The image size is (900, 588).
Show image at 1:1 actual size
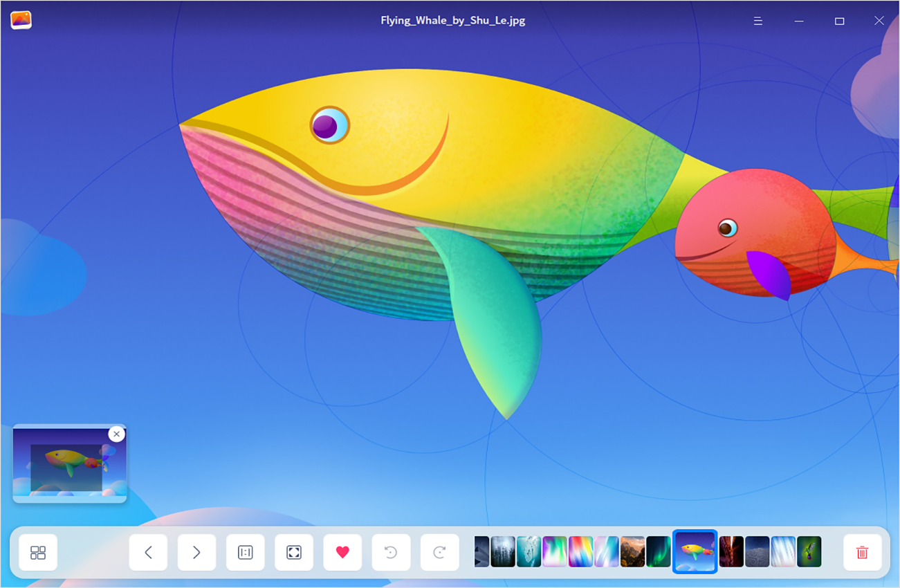(246, 553)
